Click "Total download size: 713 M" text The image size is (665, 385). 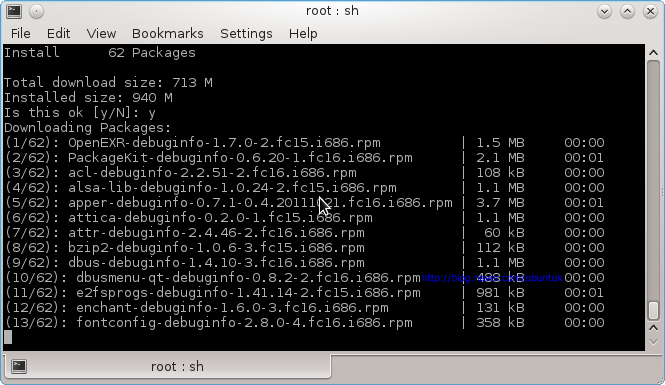coord(108,83)
